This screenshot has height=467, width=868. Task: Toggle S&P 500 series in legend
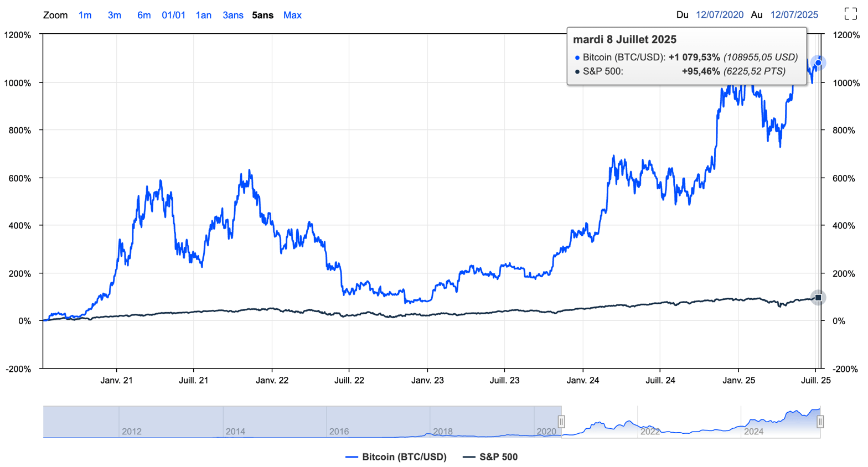[498, 457]
